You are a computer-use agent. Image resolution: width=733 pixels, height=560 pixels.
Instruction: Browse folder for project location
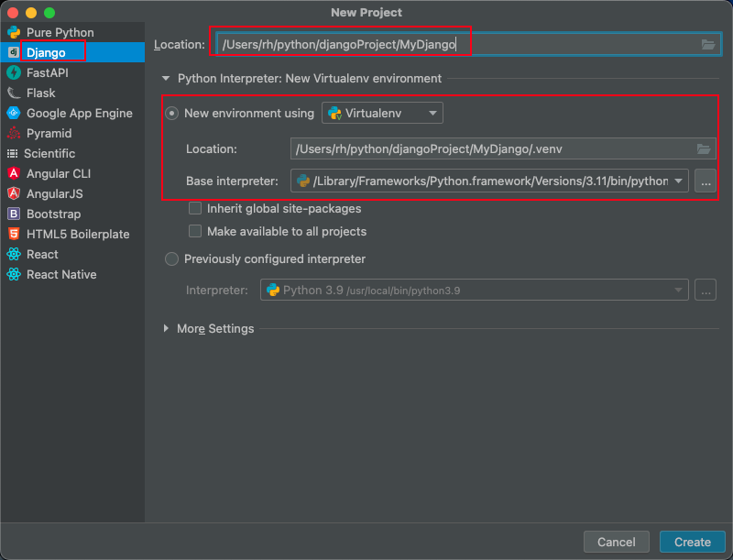(707, 44)
